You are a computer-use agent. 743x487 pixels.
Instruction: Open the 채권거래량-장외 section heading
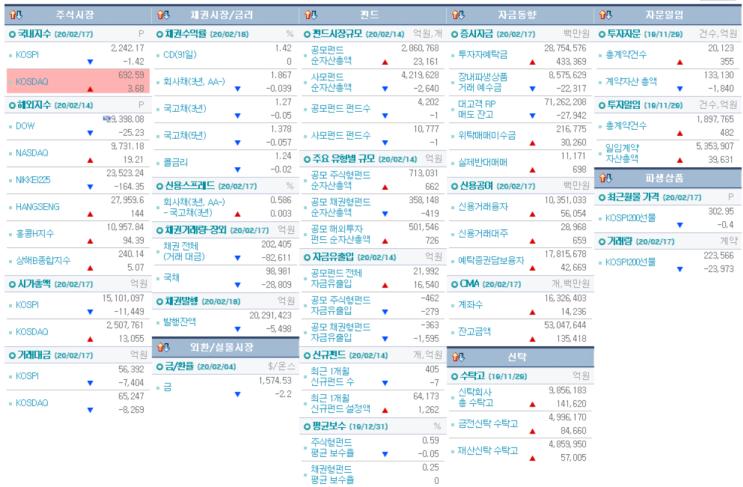pyautogui.click(x=195, y=230)
